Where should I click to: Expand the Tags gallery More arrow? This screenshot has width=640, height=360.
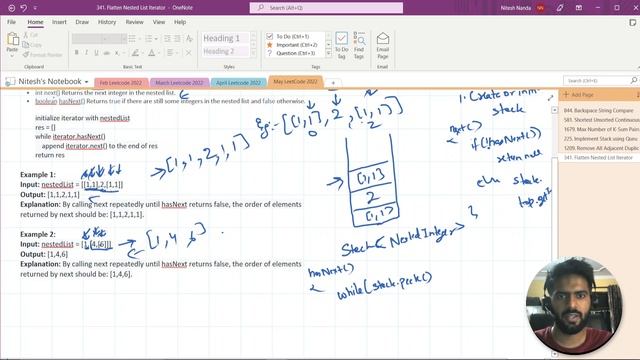(328, 53)
